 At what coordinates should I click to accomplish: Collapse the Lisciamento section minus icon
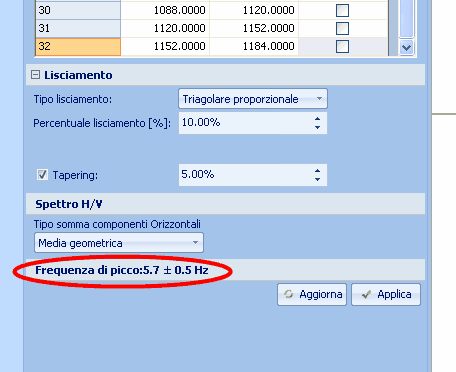pos(35,75)
